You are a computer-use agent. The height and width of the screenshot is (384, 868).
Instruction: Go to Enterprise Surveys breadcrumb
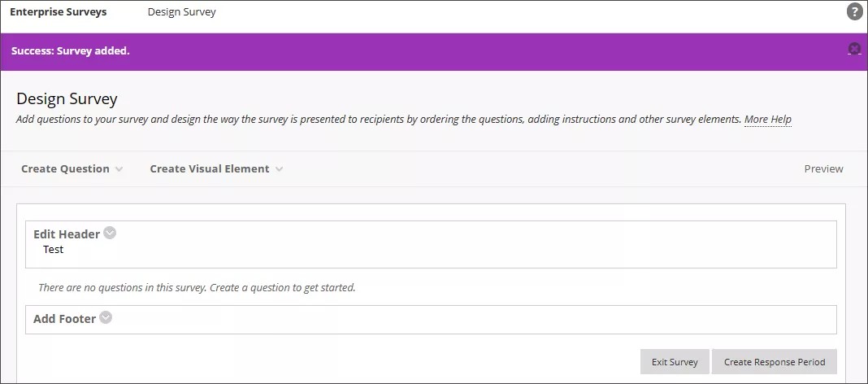point(58,12)
